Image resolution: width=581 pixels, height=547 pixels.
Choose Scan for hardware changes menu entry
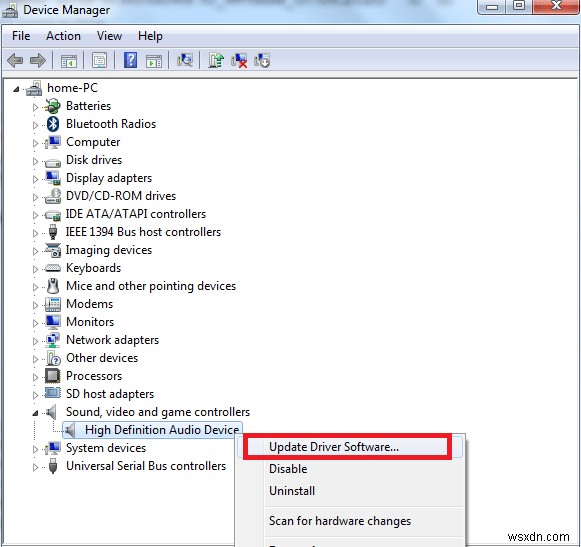pos(350,521)
